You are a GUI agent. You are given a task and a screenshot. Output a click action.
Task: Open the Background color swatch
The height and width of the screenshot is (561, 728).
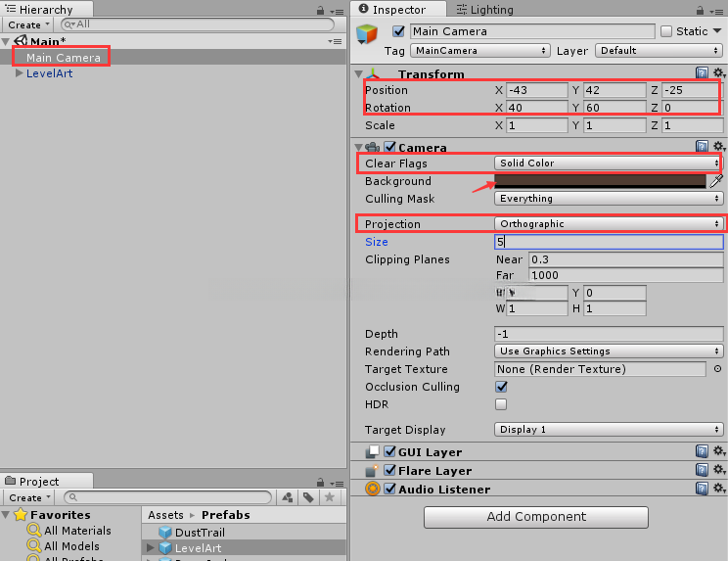coord(601,181)
